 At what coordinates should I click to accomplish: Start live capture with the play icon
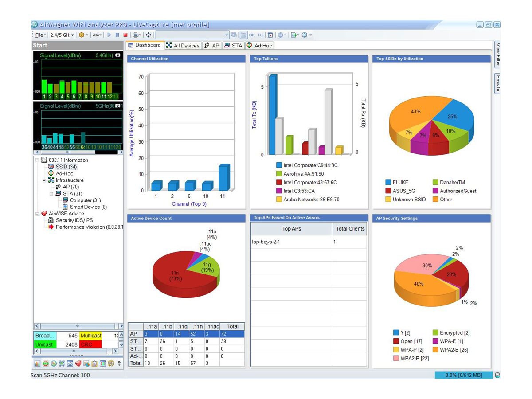109,35
